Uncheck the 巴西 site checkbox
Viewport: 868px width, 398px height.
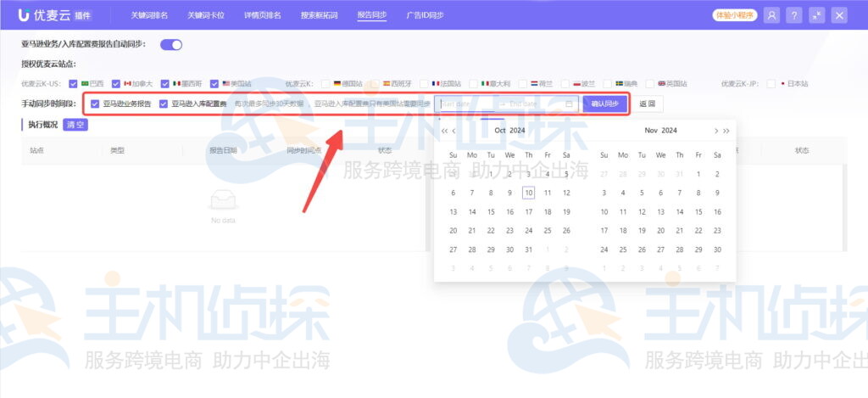tap(73, 84)
